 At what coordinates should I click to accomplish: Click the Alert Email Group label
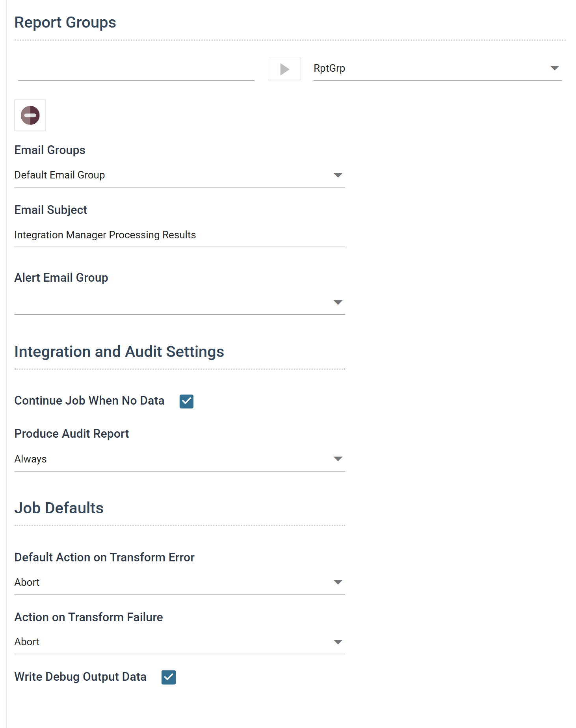tap(61, 278)
